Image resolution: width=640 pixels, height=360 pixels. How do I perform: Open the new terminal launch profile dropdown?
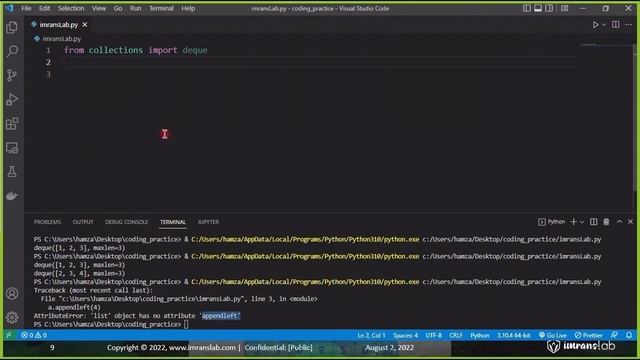click(x=582, y=222)
